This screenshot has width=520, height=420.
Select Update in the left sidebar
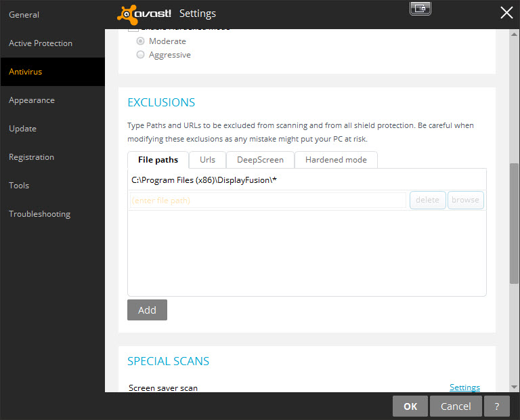(22, 128)
